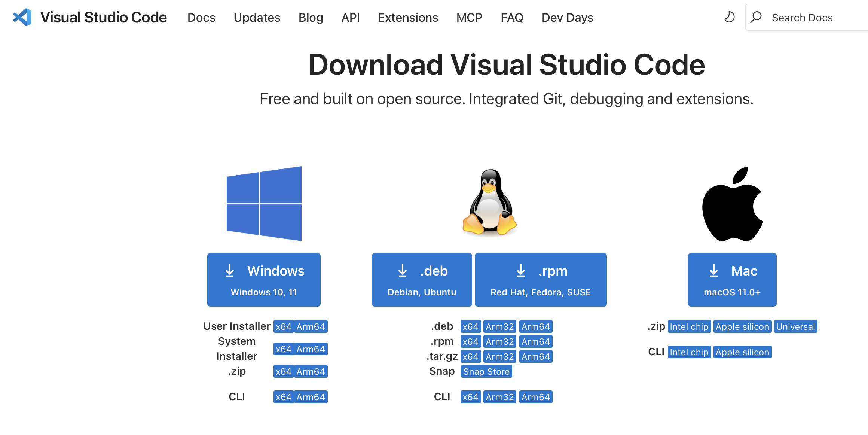The width and height of the screenshot is (868, 435).
Task: Open the MCP navigation link
Action: click(469, 18)
